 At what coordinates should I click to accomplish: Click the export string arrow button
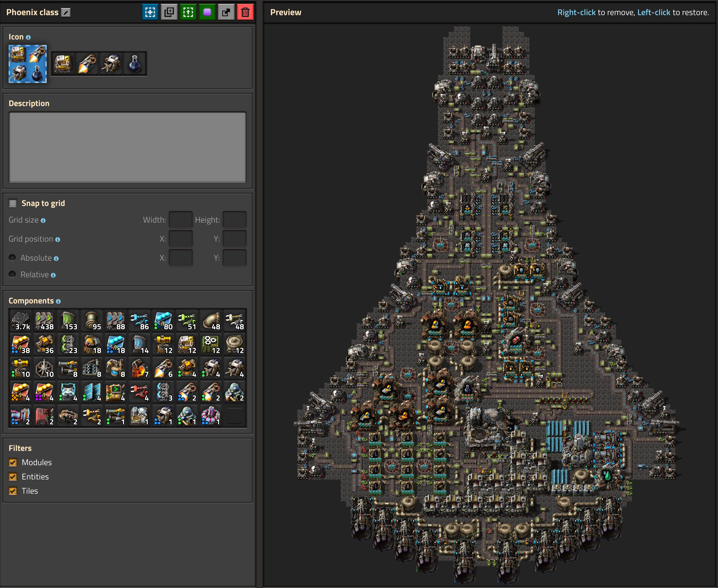(x=226, y=12)
